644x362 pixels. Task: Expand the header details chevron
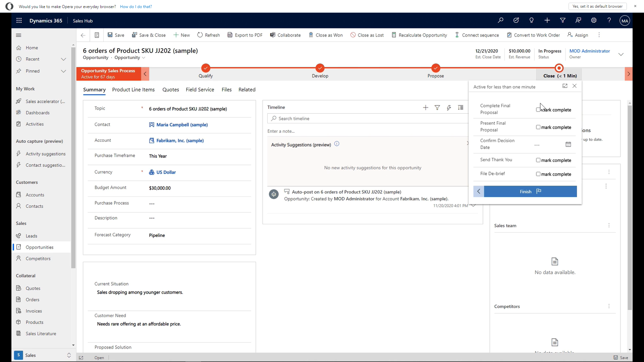point(621,54)
